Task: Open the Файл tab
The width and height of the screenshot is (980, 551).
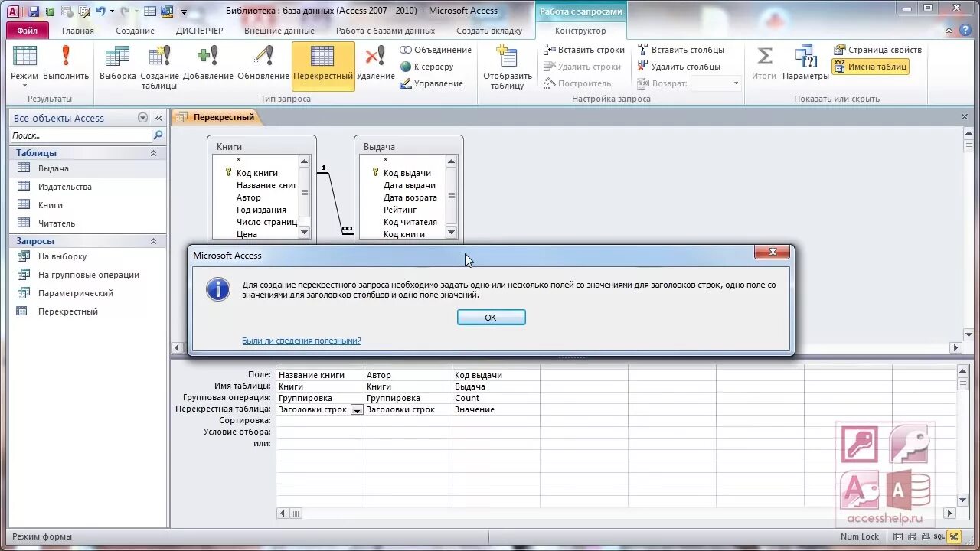Action: coord(28,31)
